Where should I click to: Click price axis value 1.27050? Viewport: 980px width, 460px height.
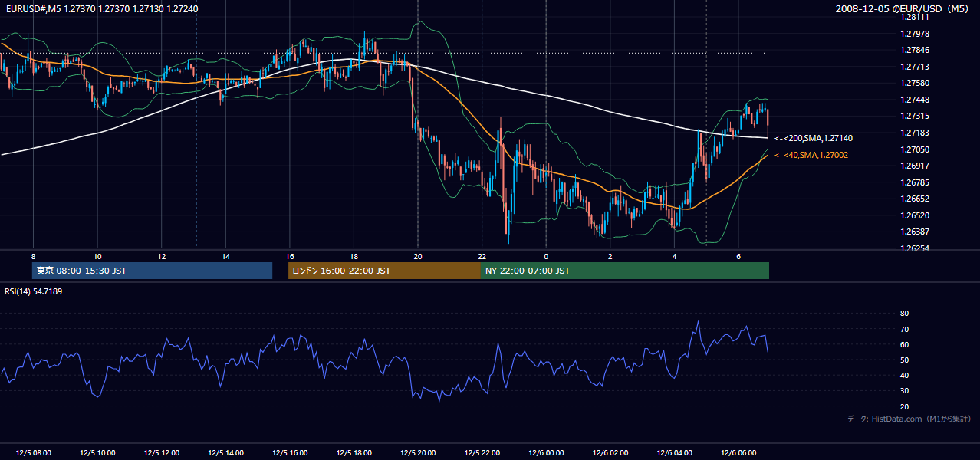click(915, 149)
